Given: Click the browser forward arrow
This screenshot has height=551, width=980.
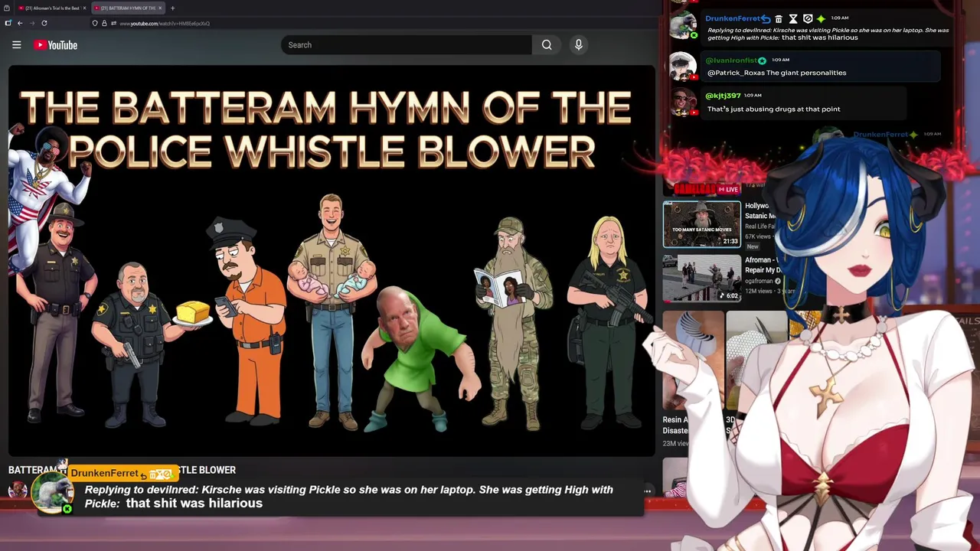Looking at the screenshot, I should tap(32, 23).
